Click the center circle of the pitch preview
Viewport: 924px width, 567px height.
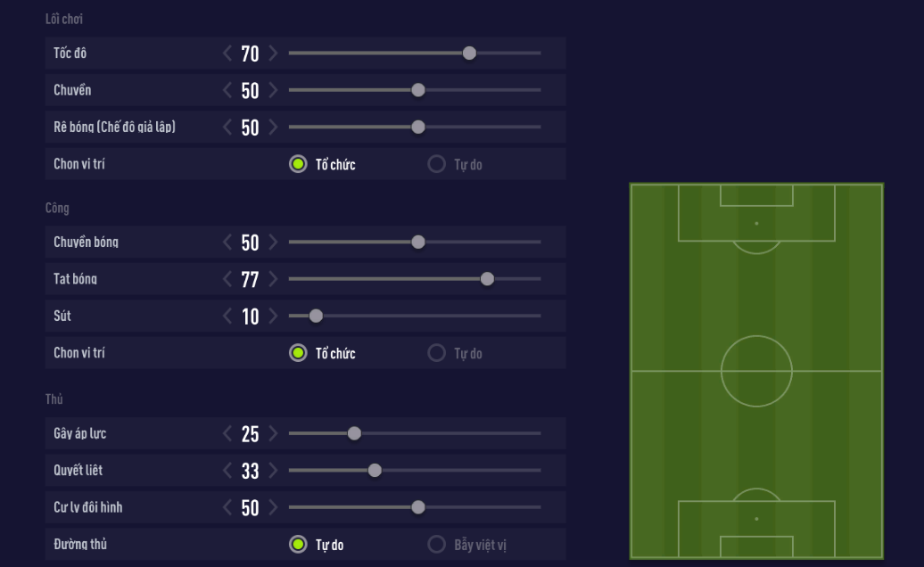tap(756, 371)
